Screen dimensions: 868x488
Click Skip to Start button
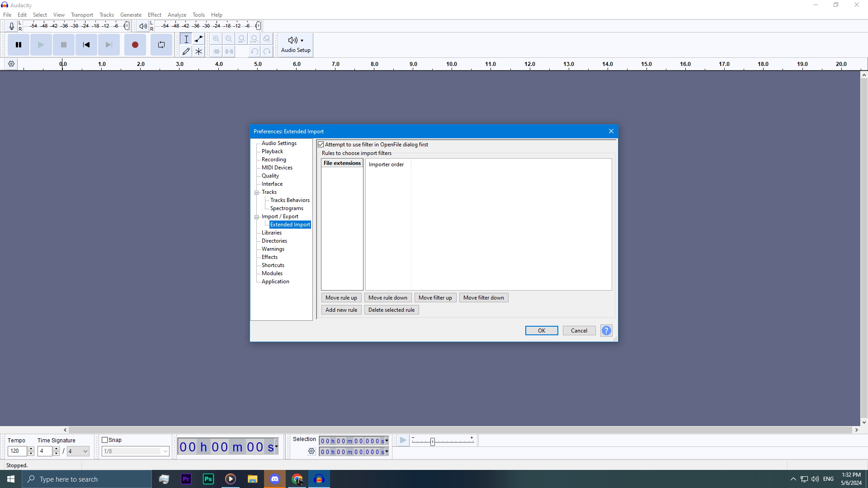(x=86, y=45)
